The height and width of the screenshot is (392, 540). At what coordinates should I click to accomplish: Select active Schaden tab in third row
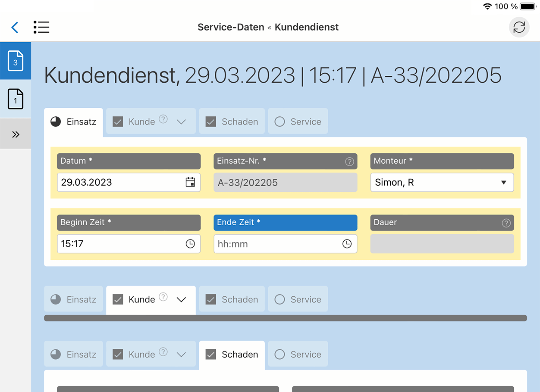point(232,355)
